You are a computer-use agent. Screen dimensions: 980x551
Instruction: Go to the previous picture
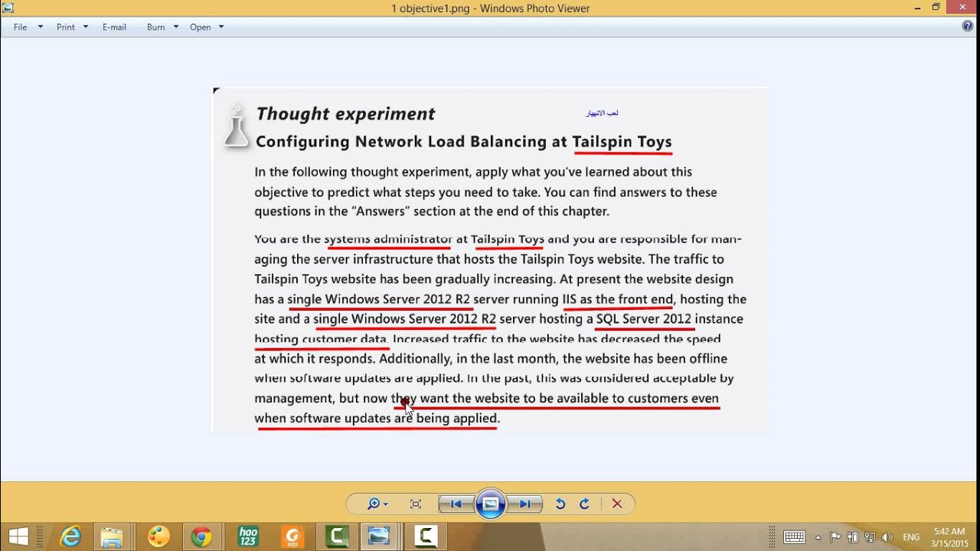pos(456,504)
